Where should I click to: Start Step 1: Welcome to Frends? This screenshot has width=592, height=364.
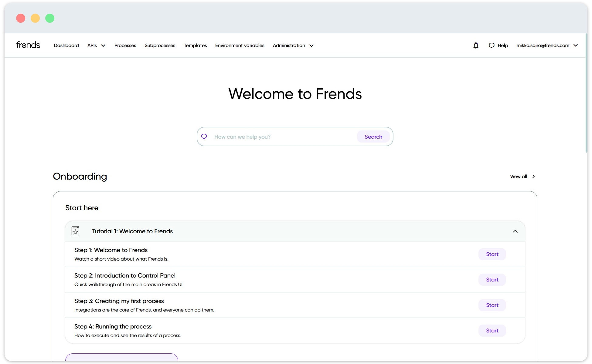click(492, 254)
